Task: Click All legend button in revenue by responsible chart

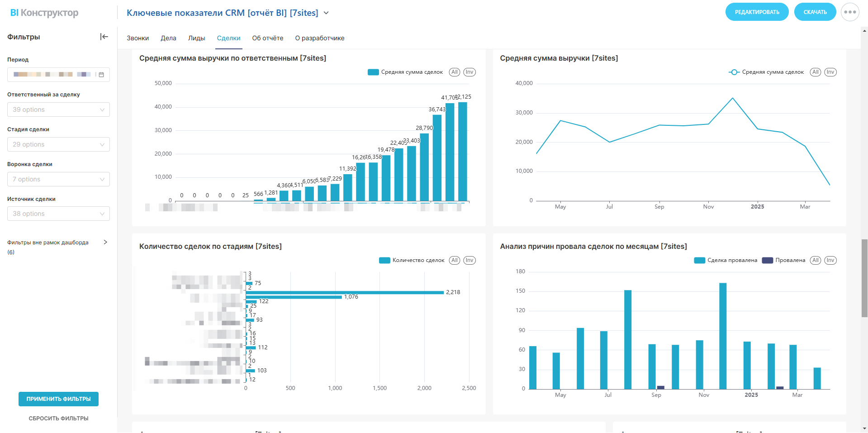Action: click(454, 72)
